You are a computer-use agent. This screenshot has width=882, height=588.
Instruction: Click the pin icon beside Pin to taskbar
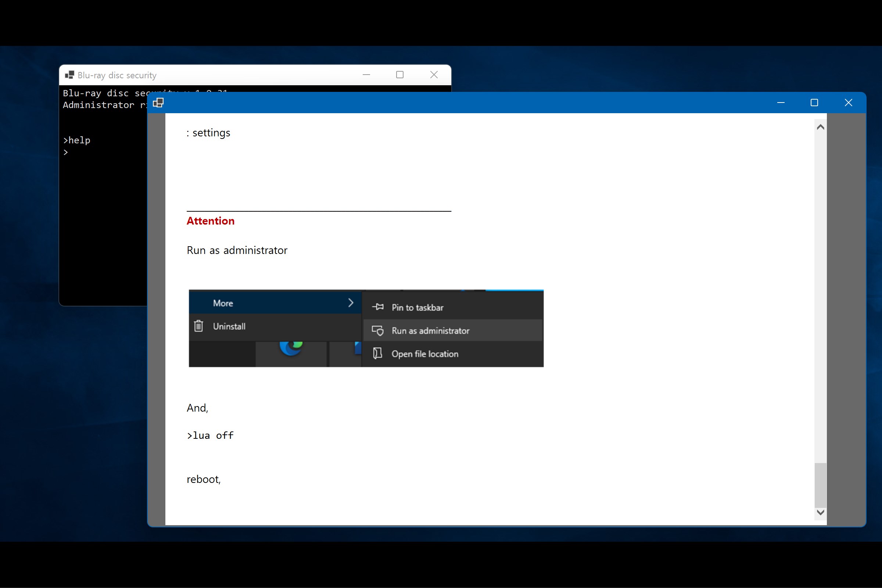pyautogui.click(x=378, y=307)
